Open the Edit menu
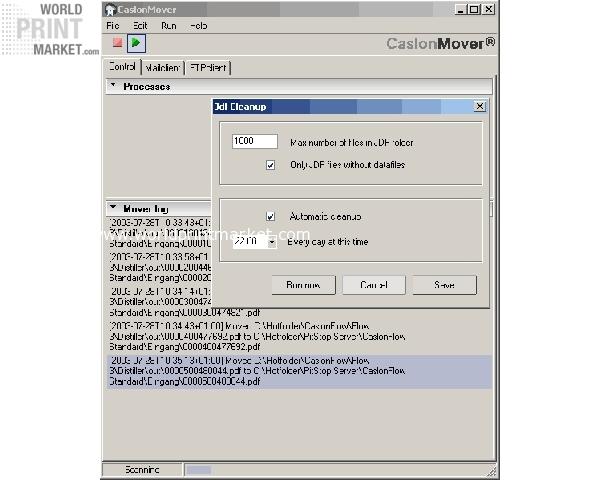 coord(140,26)
